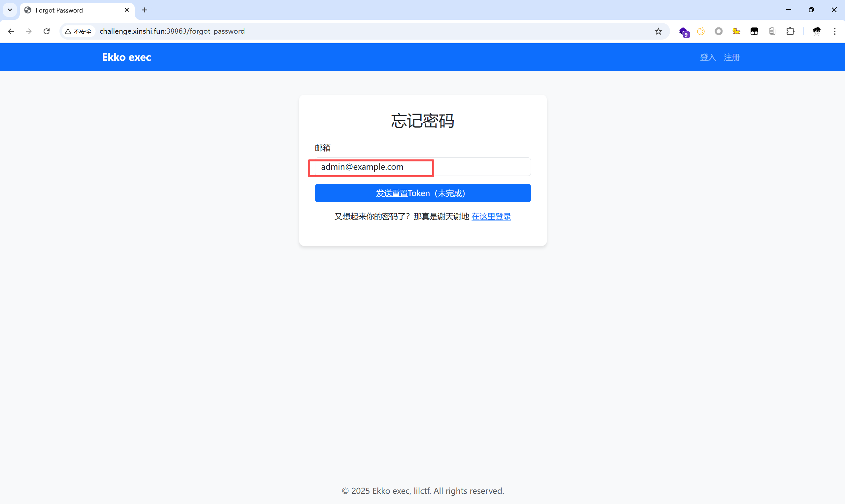This screenshot has height=504, width=845.
Task: Click the gray circle extension icon
Action: [718, 31]
